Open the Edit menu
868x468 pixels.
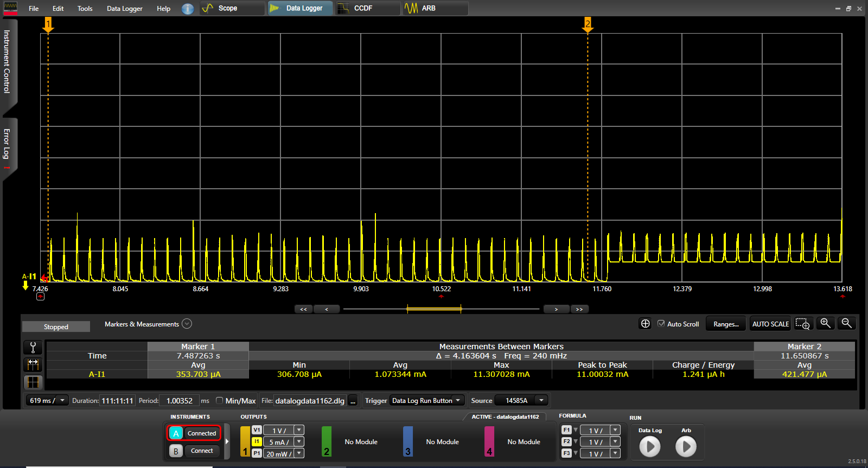(x=58, y=9)
